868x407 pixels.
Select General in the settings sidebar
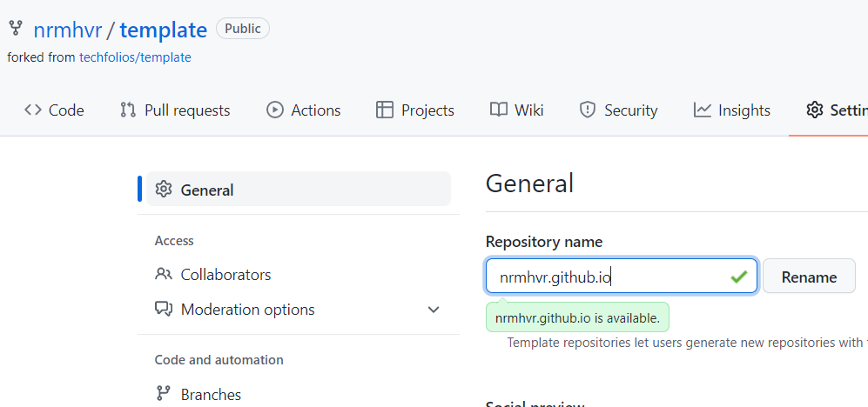299,189
